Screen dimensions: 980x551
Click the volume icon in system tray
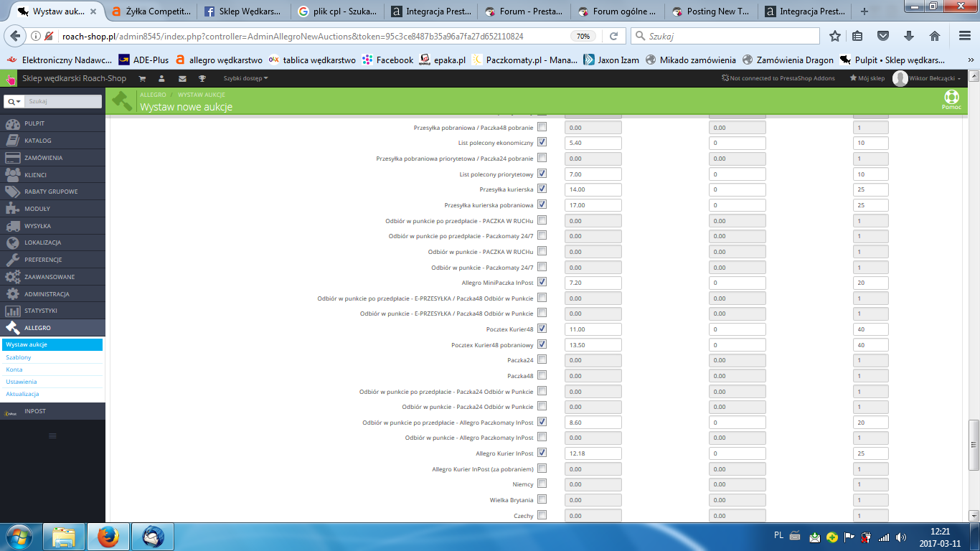[900, 537]
